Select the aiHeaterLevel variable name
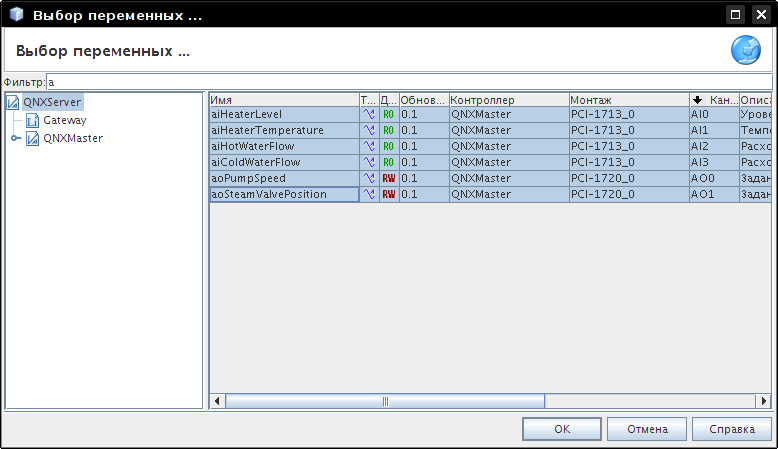Viewport: 778px width, 449px height. (284, 114)
